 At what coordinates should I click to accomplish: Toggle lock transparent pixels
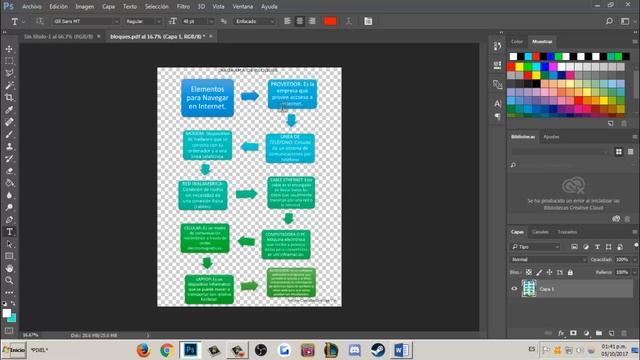pos(529,272)
